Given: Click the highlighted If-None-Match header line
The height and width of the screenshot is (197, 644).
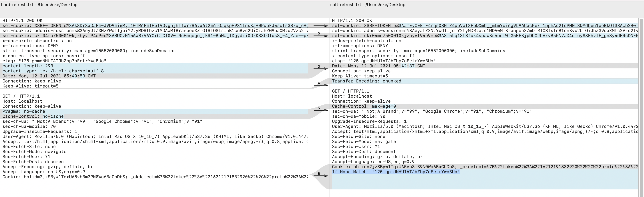Looking at the screenshot, I should pos(396,172).
